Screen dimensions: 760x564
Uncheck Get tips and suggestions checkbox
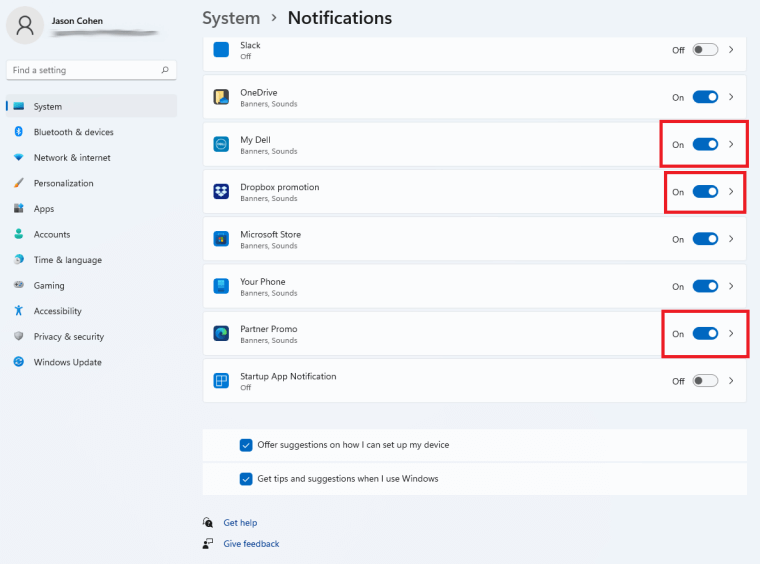[x=246, y=479]
